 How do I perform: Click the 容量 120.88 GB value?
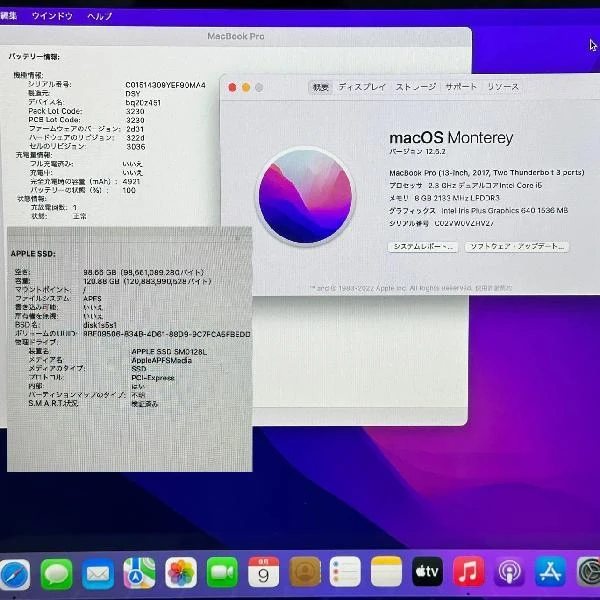(147, 281)
